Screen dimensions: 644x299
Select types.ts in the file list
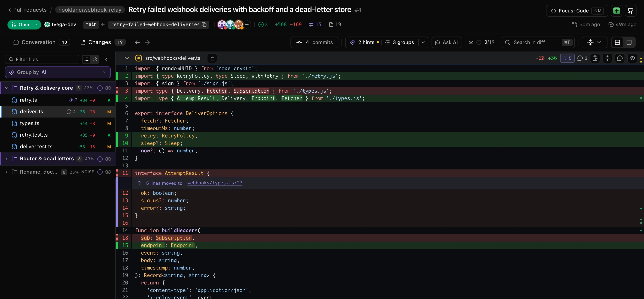tap(58, 123)
